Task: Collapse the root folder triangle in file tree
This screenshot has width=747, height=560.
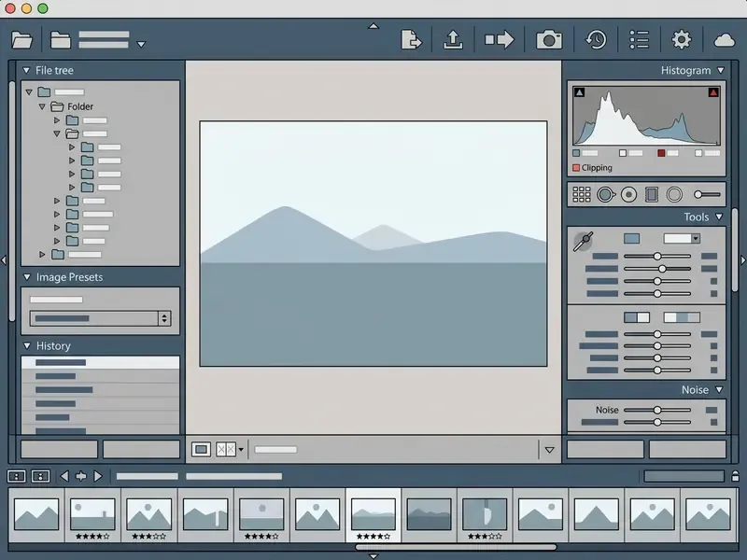Action: coord(29,91)
